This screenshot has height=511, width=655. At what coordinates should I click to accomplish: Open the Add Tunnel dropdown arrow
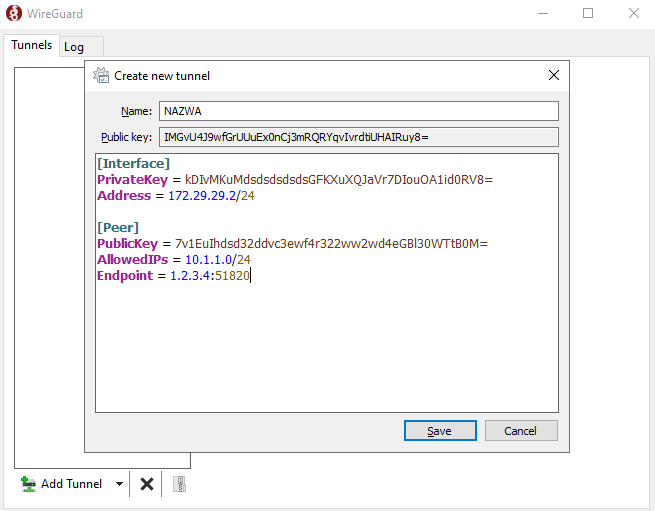click(119, 484)
